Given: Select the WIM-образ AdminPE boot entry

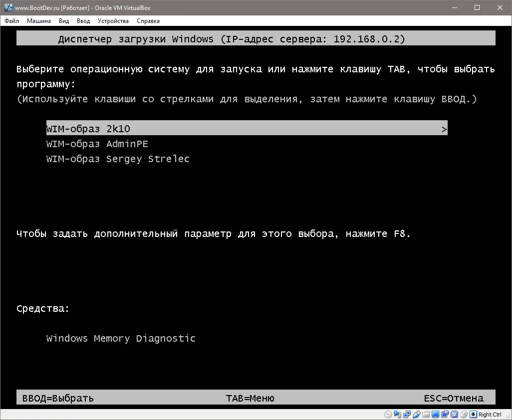Looking at the screenshot, I should pos(97,144).
